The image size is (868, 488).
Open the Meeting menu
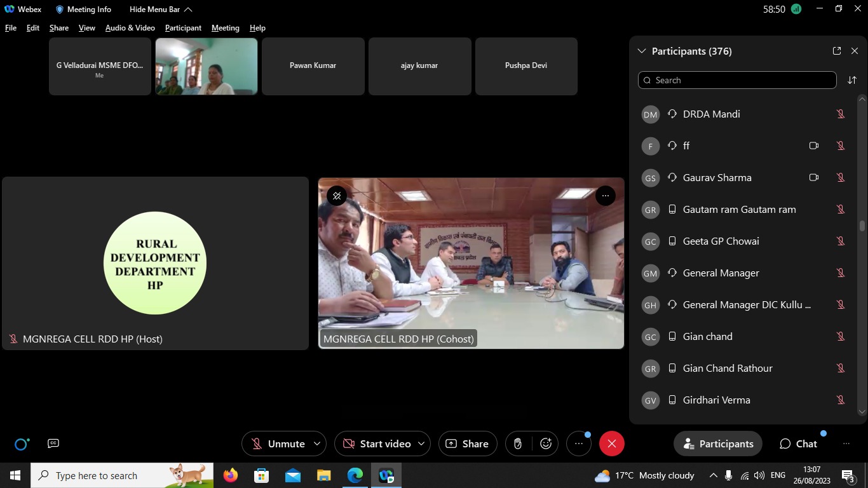[x=225, y=28]
